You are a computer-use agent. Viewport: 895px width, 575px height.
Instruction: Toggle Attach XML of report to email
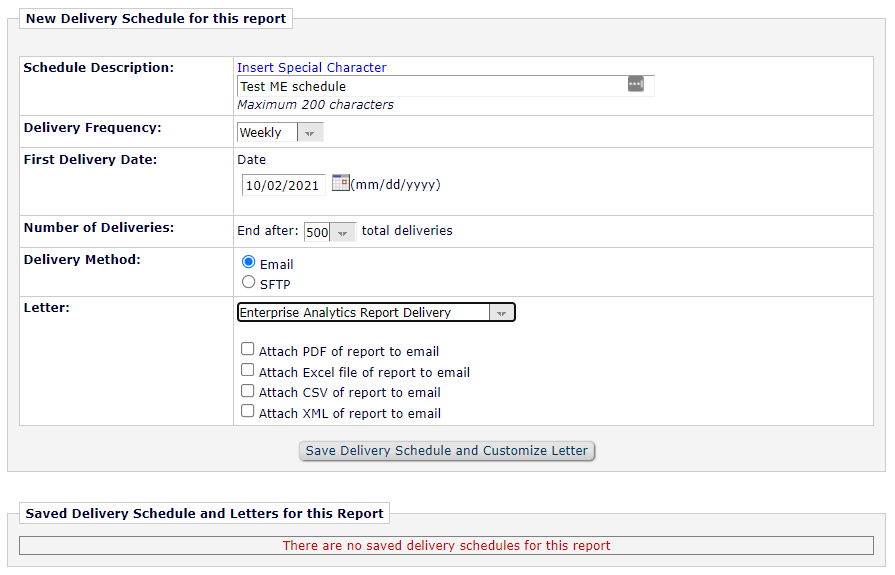click(248, 411)
